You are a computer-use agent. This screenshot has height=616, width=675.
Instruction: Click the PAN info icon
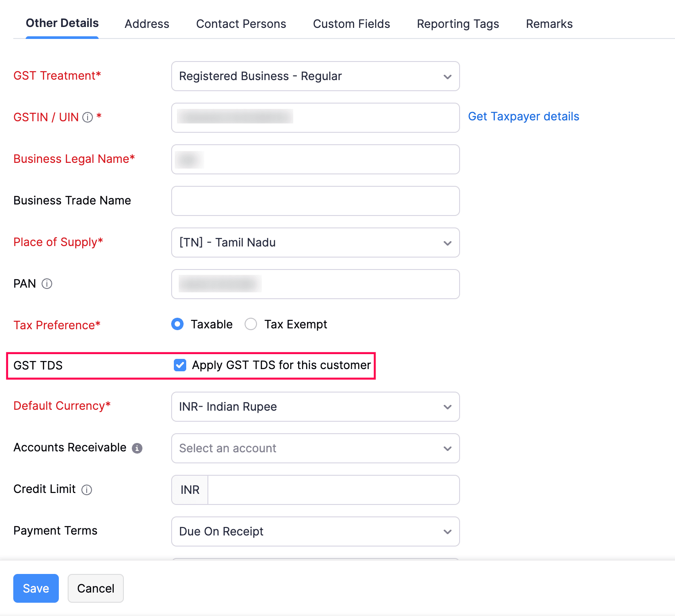click(47, 284)
